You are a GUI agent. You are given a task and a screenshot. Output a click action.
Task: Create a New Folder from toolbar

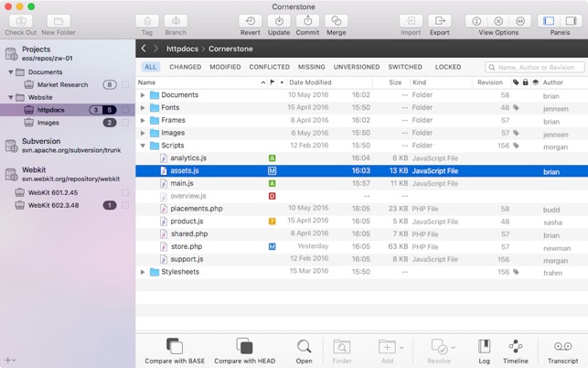(x=59, y=21)
